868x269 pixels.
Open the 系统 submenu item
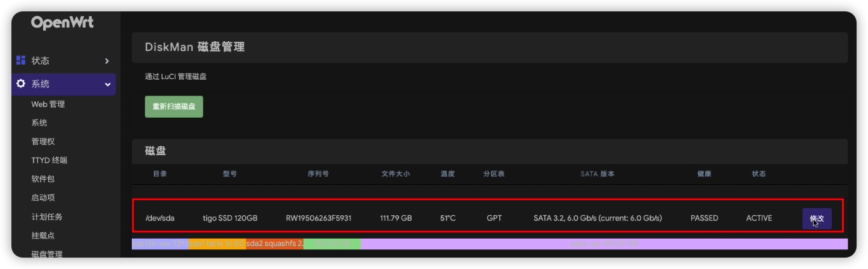(39, 123)
